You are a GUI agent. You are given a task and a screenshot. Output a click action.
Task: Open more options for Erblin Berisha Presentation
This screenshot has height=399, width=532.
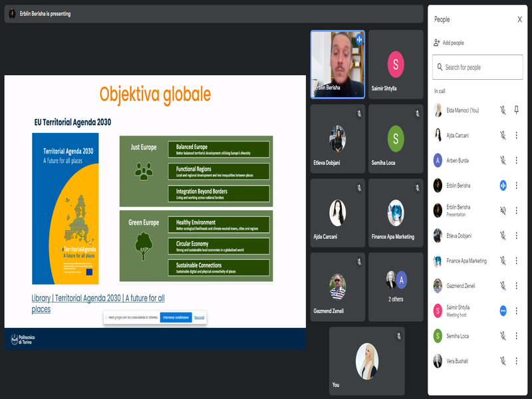pos(517,210)
